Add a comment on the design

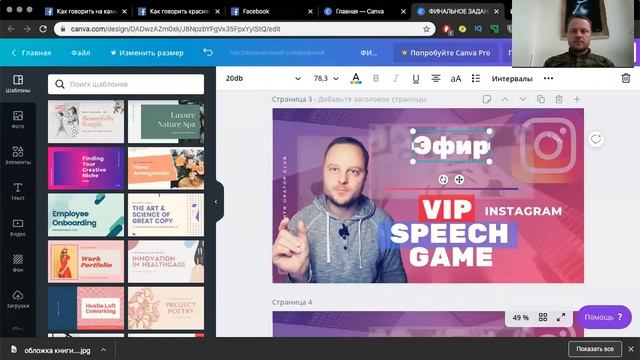click(596, 139)
